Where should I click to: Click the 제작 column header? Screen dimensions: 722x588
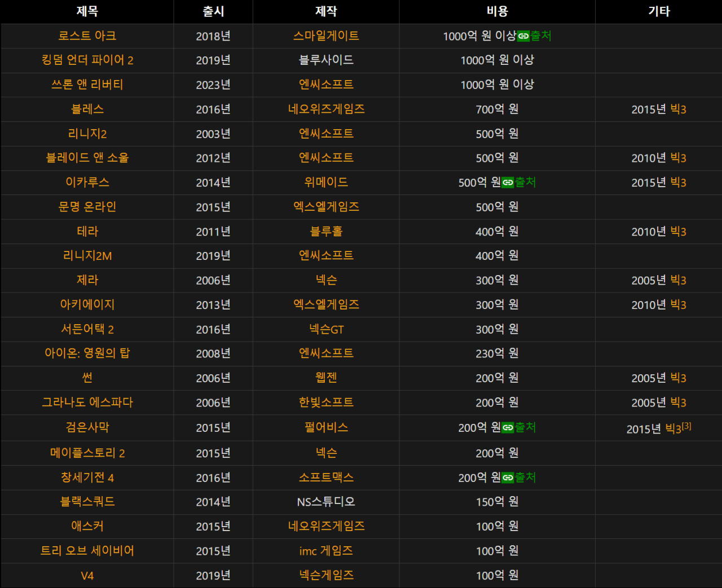coord(326,11)
